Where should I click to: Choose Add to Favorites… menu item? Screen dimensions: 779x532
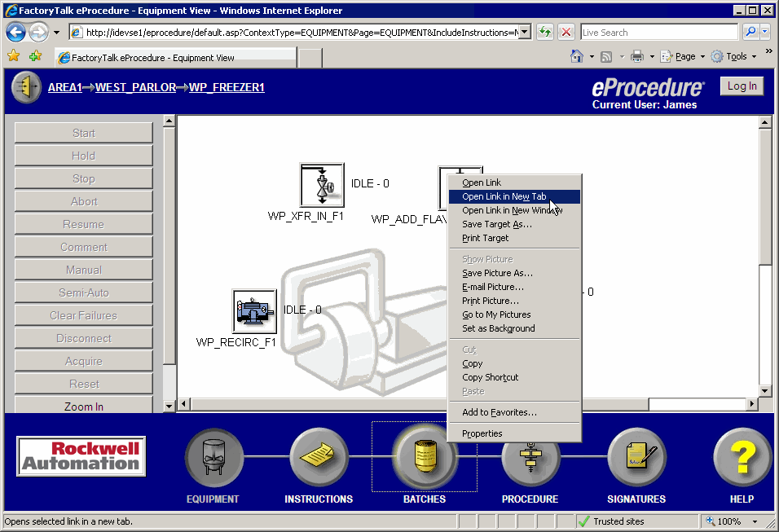514,412
